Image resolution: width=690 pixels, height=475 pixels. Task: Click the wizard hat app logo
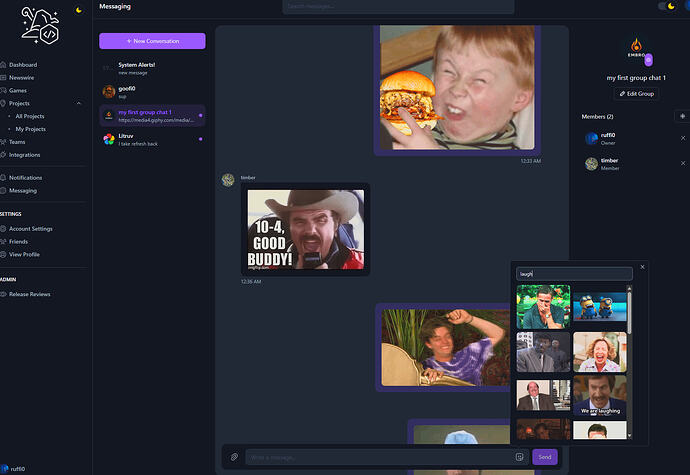[40, 26]
